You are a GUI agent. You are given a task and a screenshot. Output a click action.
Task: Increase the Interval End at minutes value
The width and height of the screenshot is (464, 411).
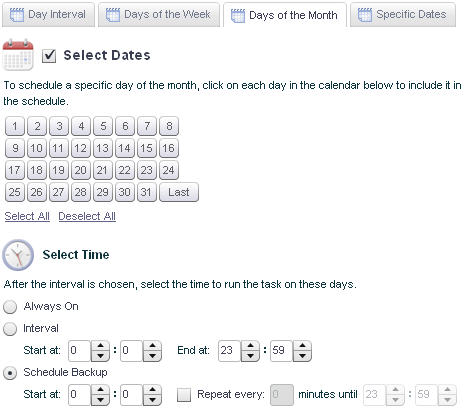tap(302, 346)
